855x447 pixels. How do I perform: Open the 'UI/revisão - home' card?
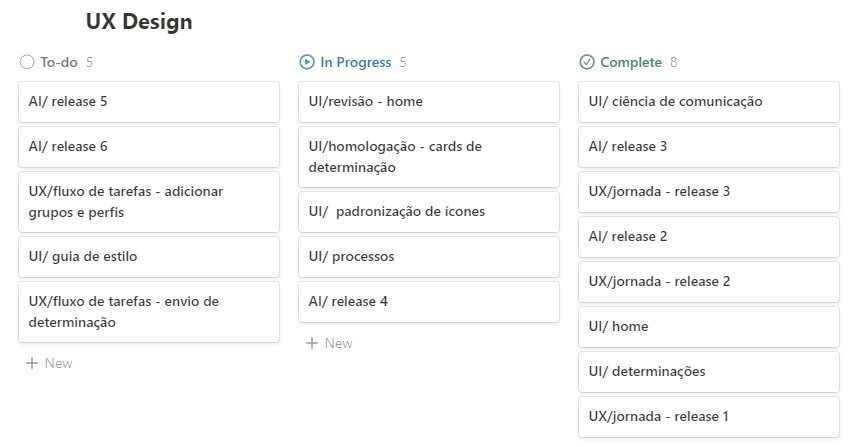click(428, 102)
